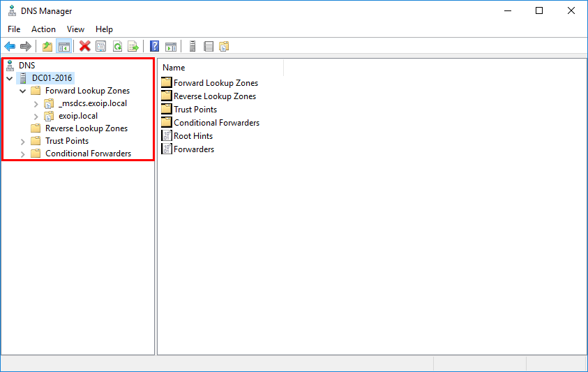
Task: Toggle Show/Hide Console Tree toolbar button
Action: point(63,47)
